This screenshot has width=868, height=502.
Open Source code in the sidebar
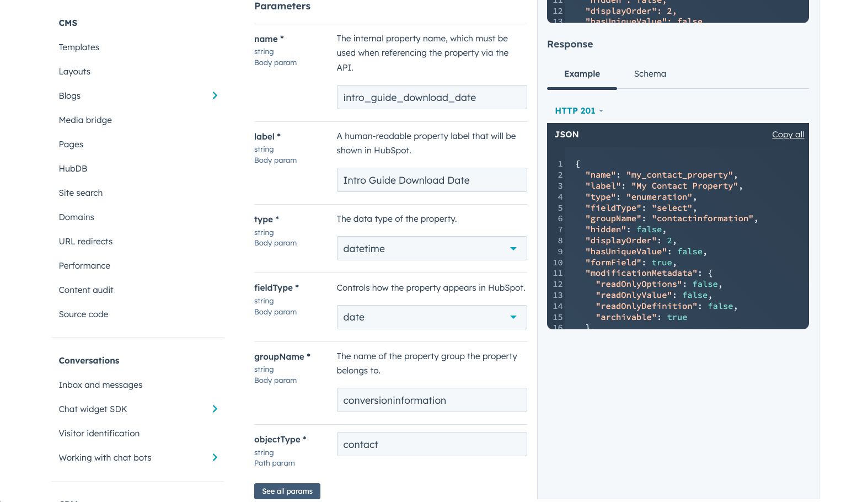83,314
